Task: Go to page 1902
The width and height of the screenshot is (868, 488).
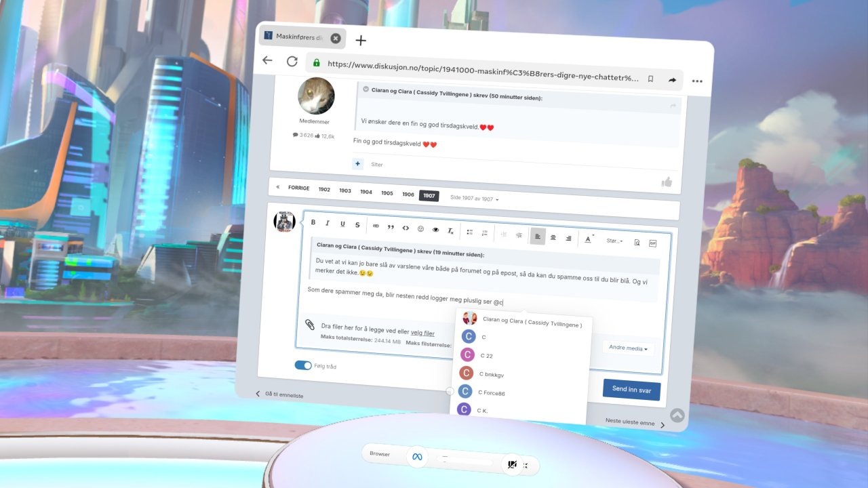Action: click(324, 189)
